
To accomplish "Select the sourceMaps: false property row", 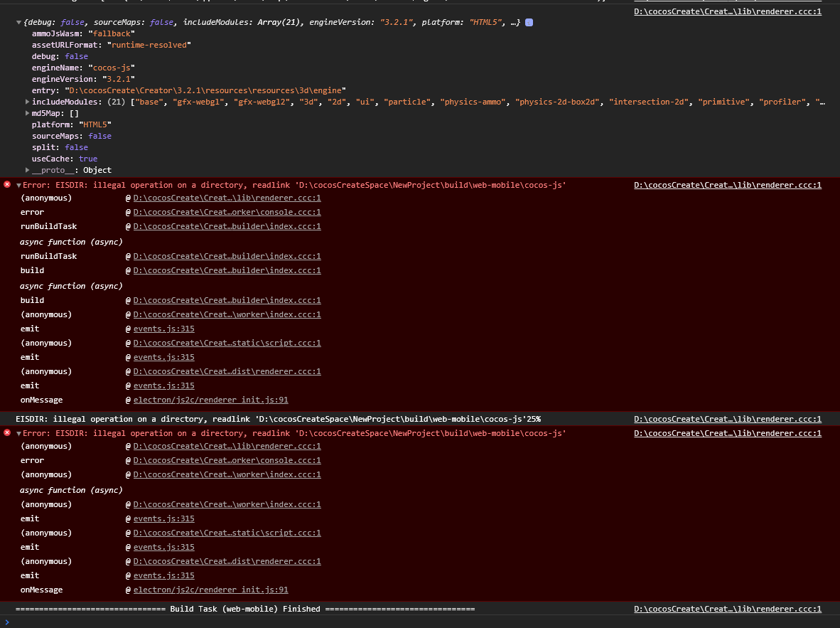I will coord(72,137).
